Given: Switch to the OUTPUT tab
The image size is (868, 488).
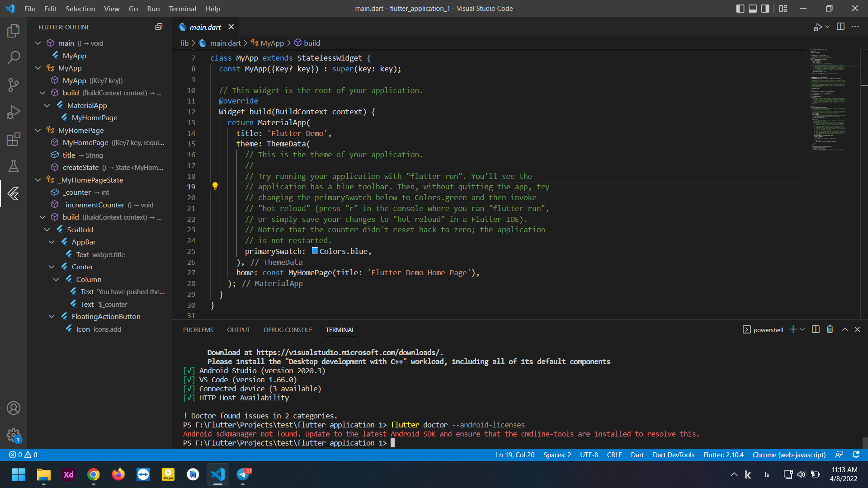Looking at the screenshot, I should pos(238,330).
